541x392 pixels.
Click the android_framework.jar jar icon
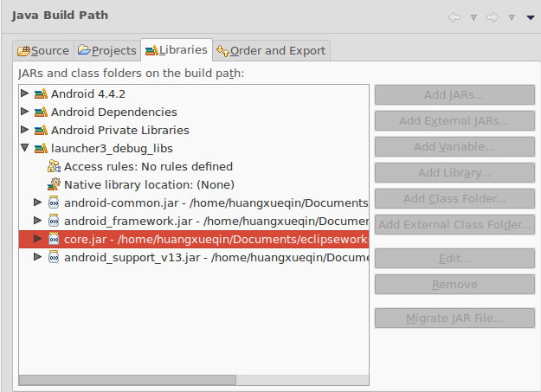(54, 221)
